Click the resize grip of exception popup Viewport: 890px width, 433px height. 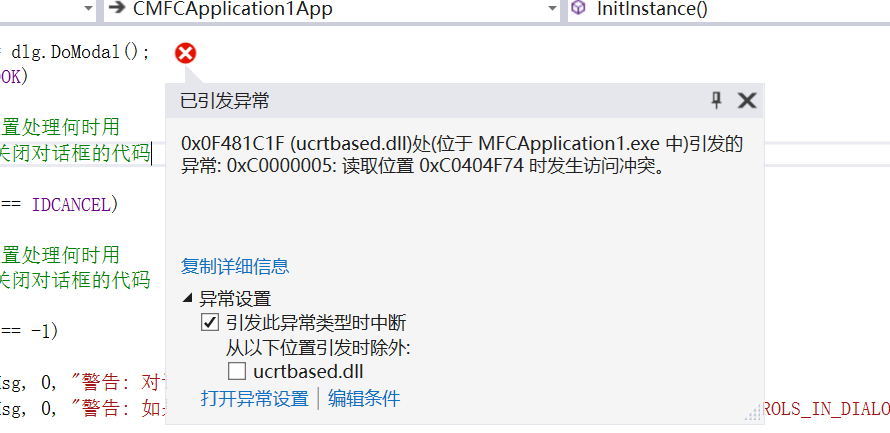(753, 413)
